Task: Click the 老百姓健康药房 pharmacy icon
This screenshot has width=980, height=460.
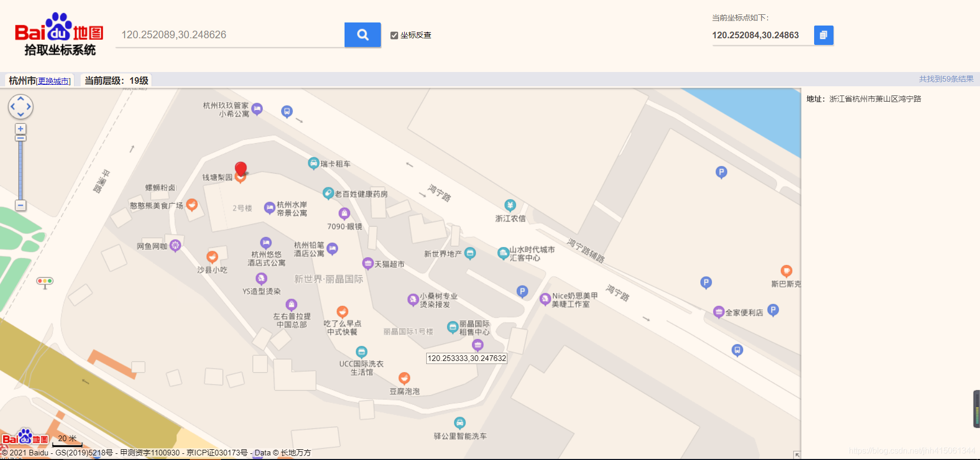Action: click(328, 193)
